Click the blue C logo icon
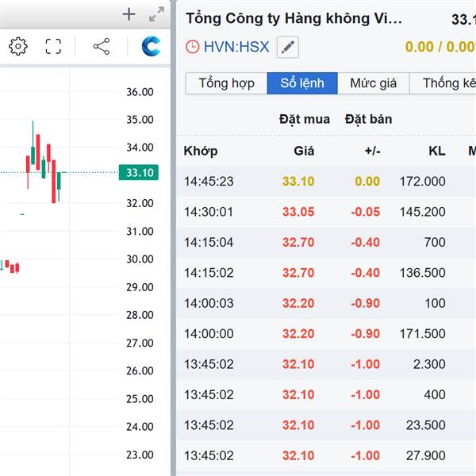 click(x=150, y=46)
